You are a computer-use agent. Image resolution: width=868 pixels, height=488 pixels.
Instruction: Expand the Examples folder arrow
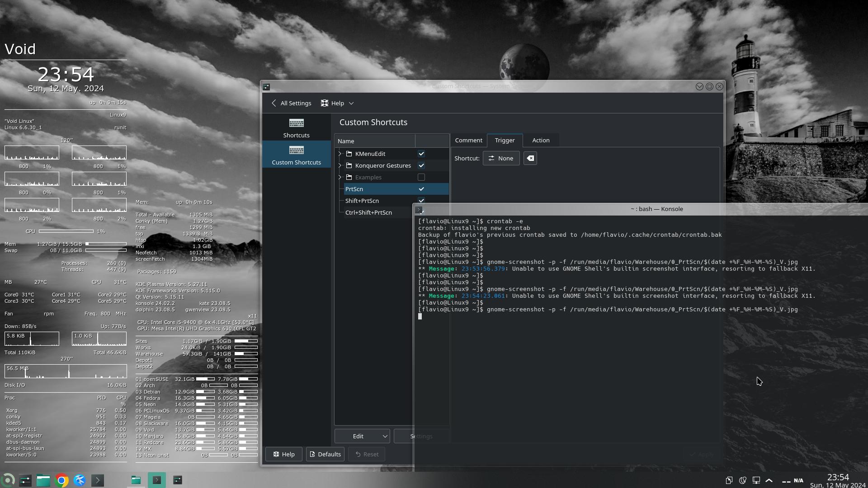point(340,177)
